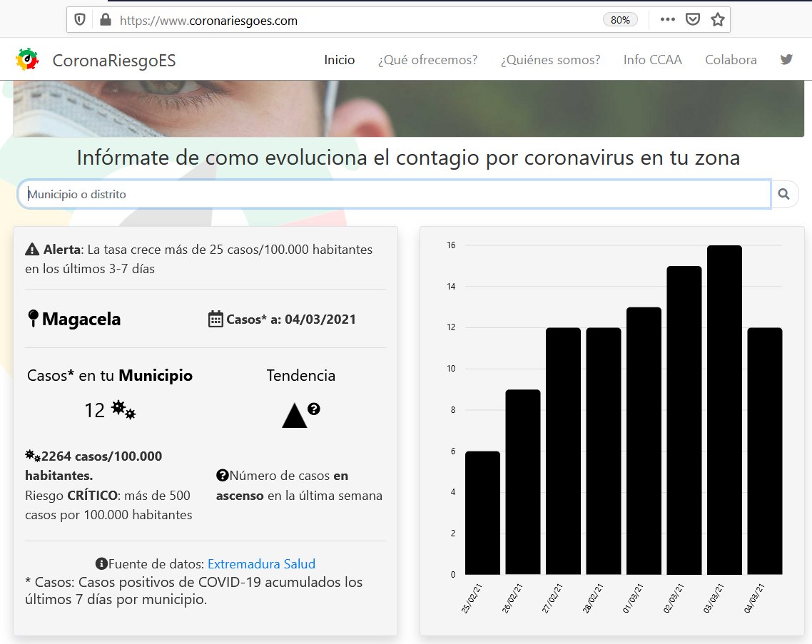Image resolution: width=812 pixels, height=644 pixels.
Task: Save page to Pocket icon
Action: coord(692,20)
